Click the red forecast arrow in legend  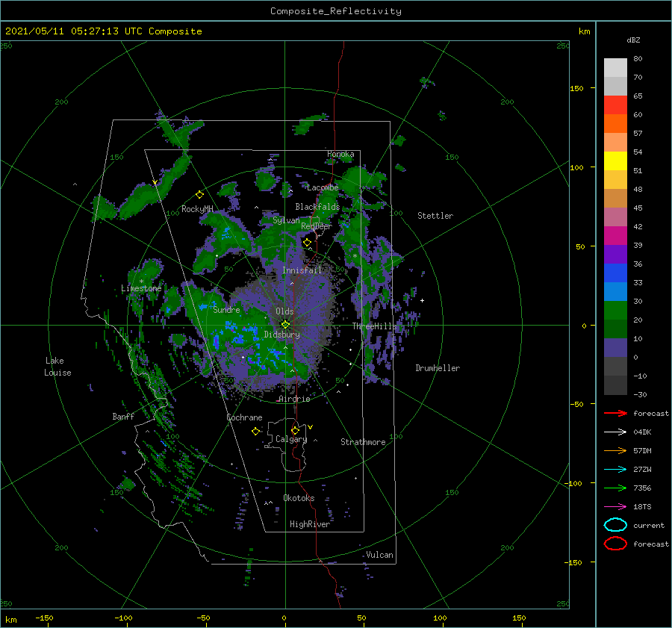(x=615, y=413)
